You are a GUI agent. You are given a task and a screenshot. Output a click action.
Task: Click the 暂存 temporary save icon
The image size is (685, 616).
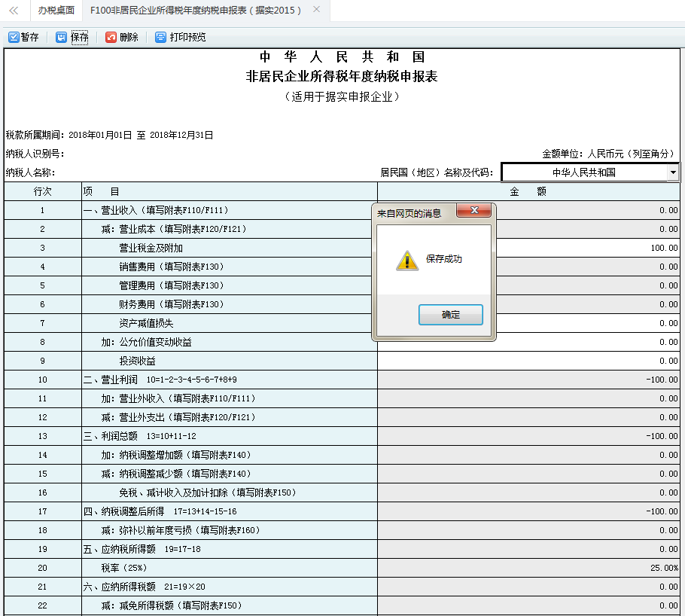[x=15, y=36]
